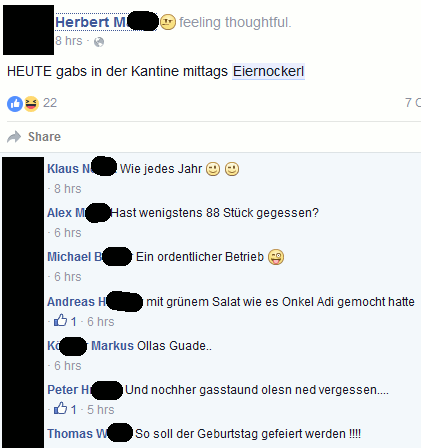Click thumbs-up on Peter H's comment
This screenshot has height=448, width=421.
pyautogui.click(x=60, y=408)
